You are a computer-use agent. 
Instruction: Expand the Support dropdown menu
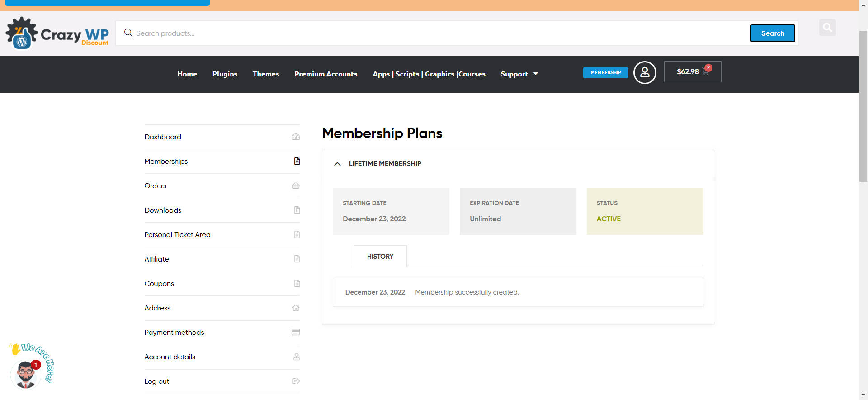pos(519,74)
